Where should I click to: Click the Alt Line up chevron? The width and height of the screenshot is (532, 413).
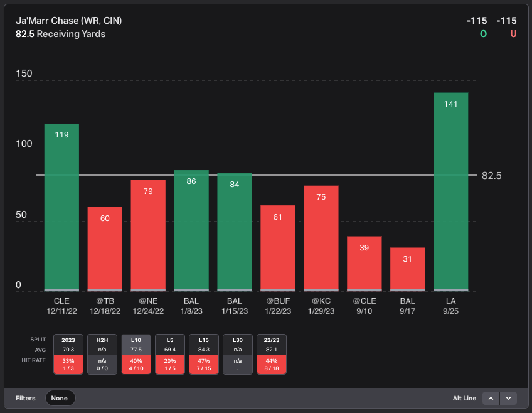click(x=491, y=398)
